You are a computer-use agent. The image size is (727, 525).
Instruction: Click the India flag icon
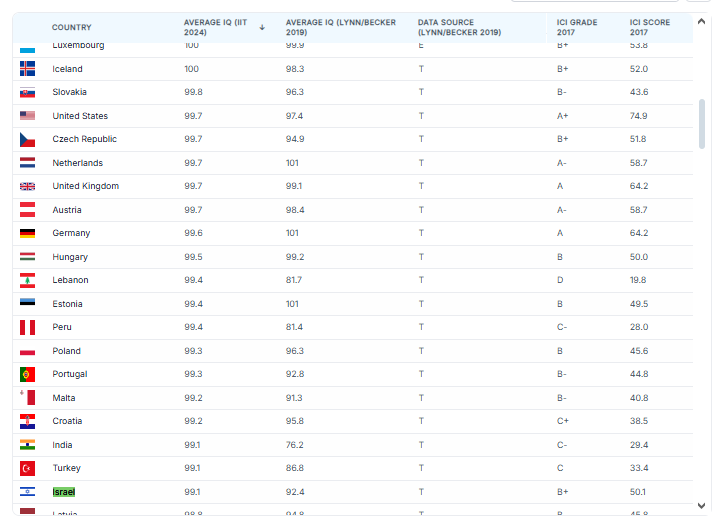[27, 445]
